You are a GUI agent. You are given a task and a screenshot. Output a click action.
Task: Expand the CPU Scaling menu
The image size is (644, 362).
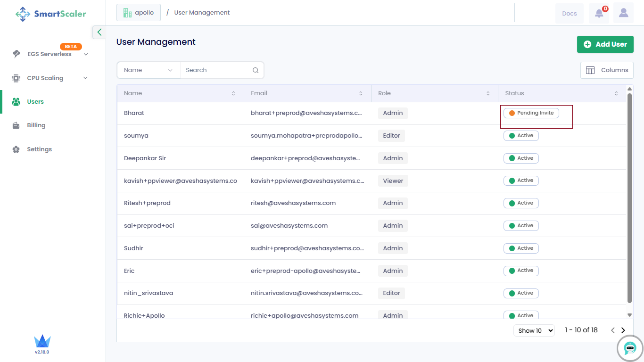pyautogui.click(x=85, y=78)
